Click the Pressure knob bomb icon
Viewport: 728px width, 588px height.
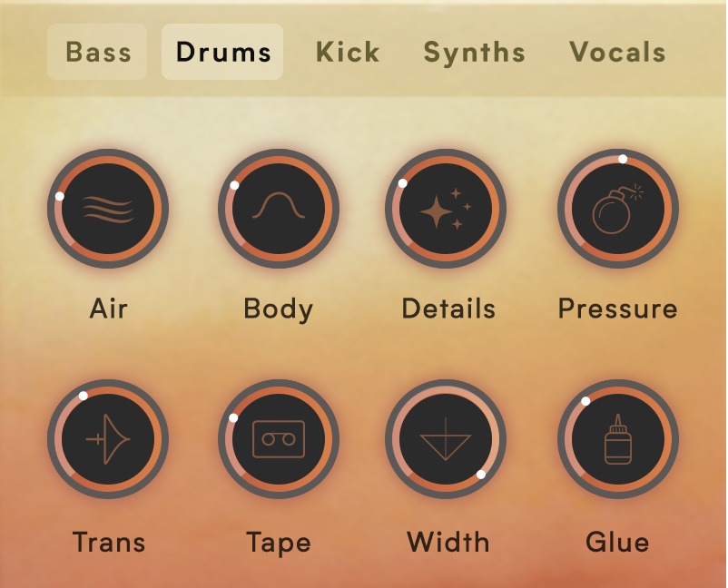coord(618,210)
